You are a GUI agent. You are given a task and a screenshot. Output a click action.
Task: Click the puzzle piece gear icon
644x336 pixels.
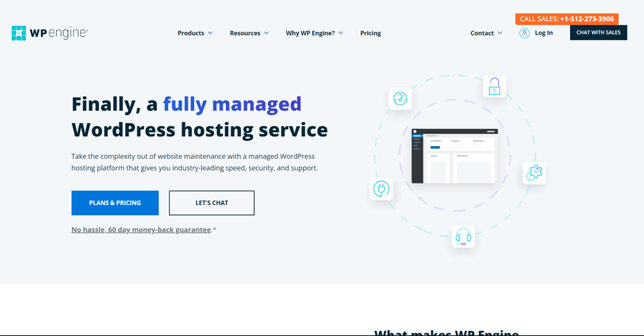point(534,173)
